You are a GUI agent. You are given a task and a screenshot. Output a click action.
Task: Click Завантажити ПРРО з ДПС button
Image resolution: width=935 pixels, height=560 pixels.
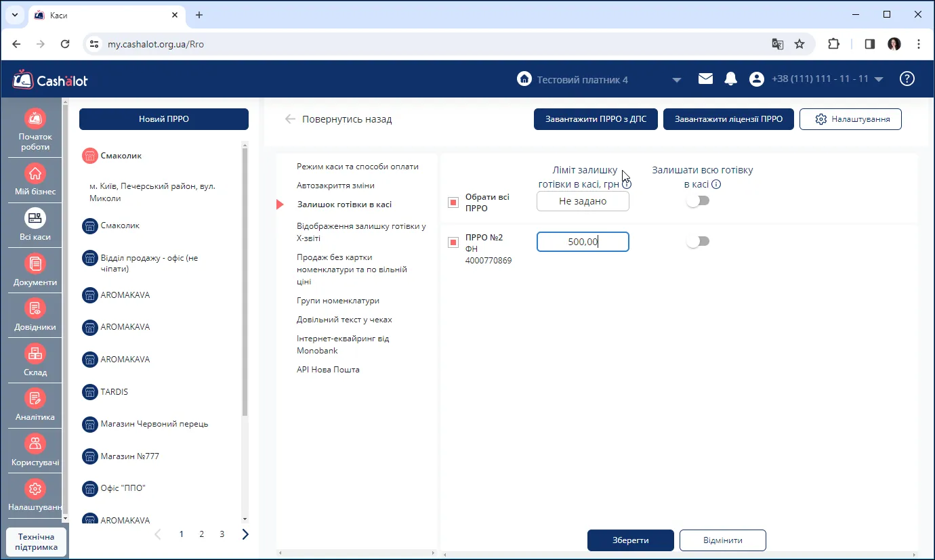coord(596,119)
